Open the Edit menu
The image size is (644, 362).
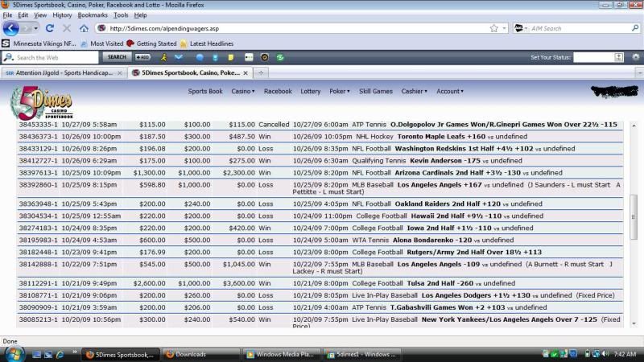pyautogui.click(x=23, y=14)
